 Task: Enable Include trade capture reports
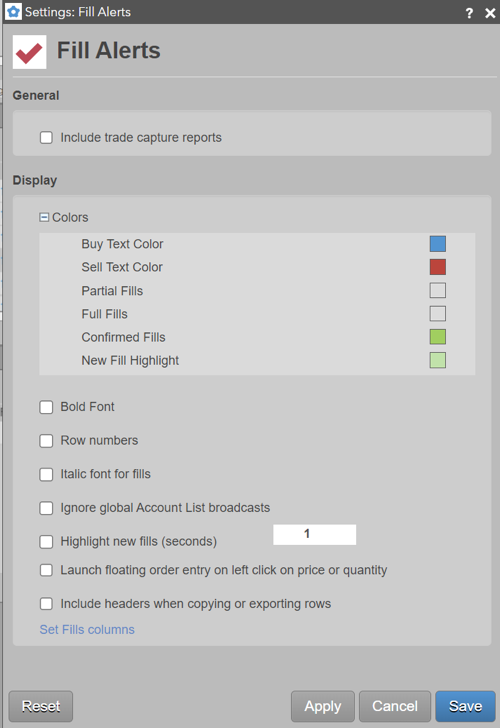tap(46, 137)
